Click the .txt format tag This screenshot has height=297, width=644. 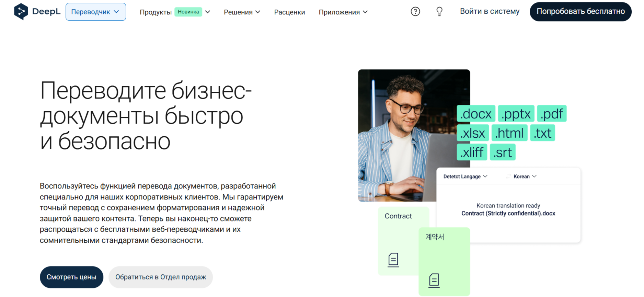tap(543, 133)
